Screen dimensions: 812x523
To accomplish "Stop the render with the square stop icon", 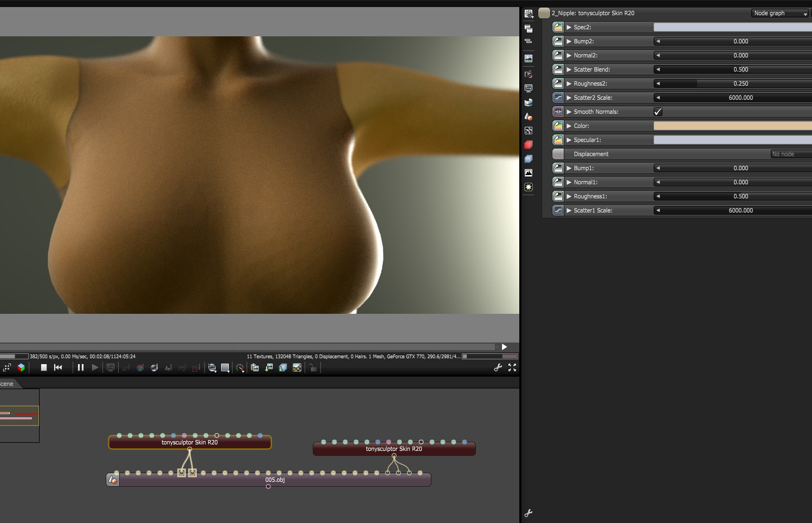I will (x=44, y=367).
